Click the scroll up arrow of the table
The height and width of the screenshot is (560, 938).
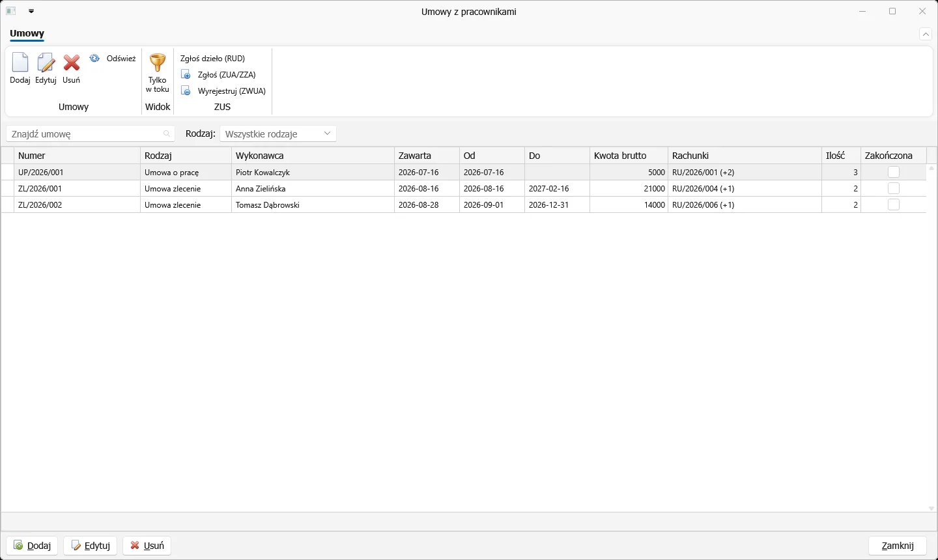click(931, 168)
